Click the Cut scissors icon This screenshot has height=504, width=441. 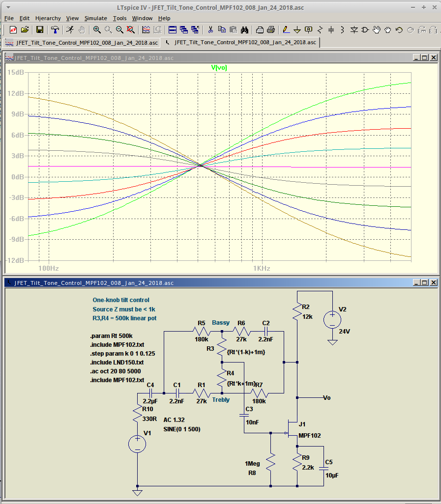[210, 30]
